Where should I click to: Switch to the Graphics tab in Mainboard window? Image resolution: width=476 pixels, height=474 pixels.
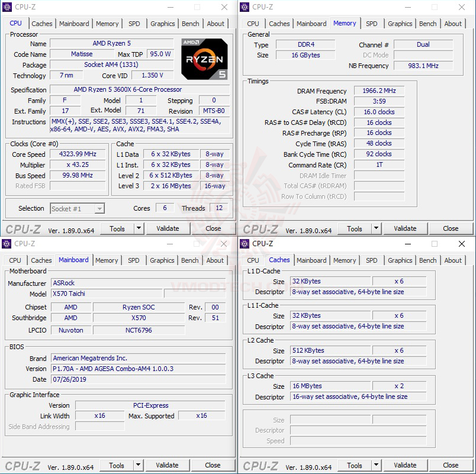[162, 260]
